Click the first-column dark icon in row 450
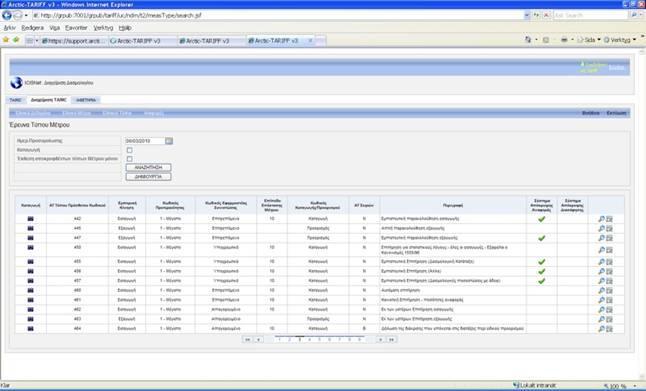The height and width of the screenshot is (391, 646). [x=30, y=248]
